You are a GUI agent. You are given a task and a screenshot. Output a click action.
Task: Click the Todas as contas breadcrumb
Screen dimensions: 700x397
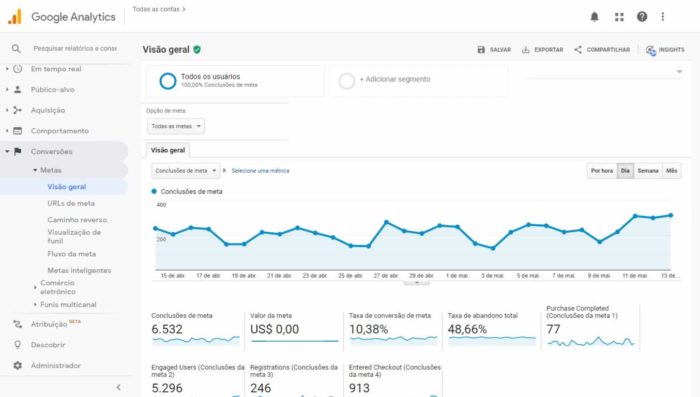click(x=156, y=9)
